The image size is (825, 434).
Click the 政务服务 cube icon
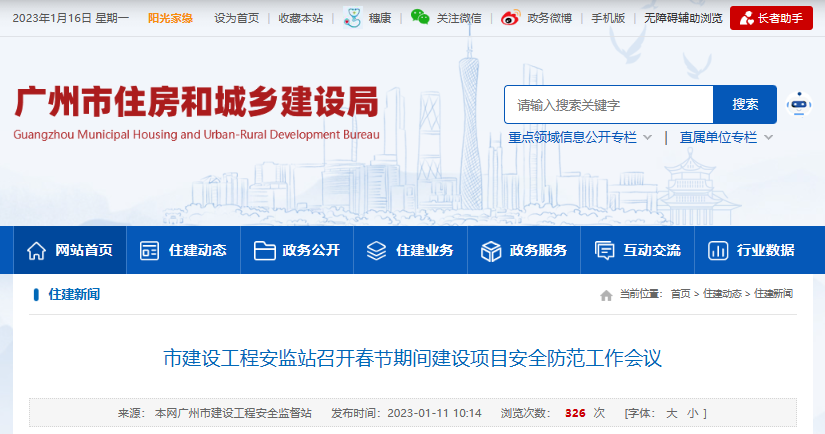(490, 250)
